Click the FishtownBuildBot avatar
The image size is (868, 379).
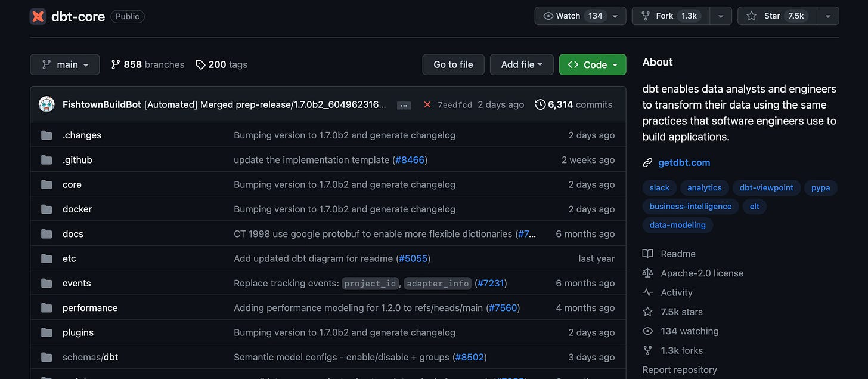(46, 104)
